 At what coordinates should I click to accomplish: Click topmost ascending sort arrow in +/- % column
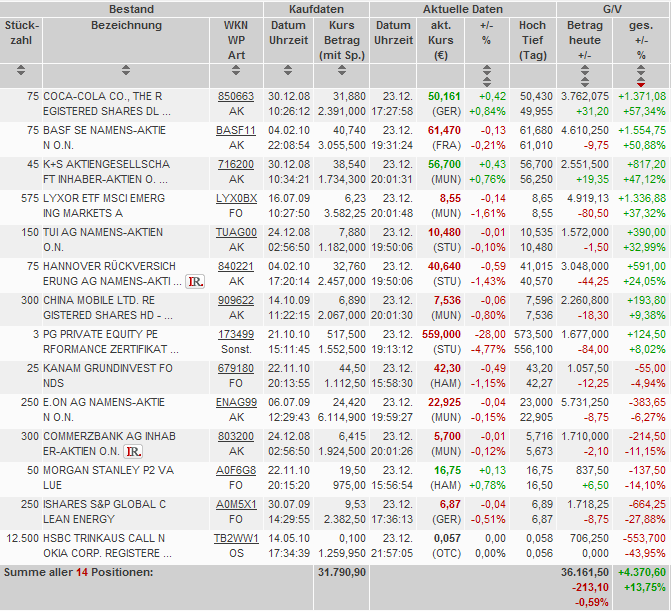[x=487, y=67]
